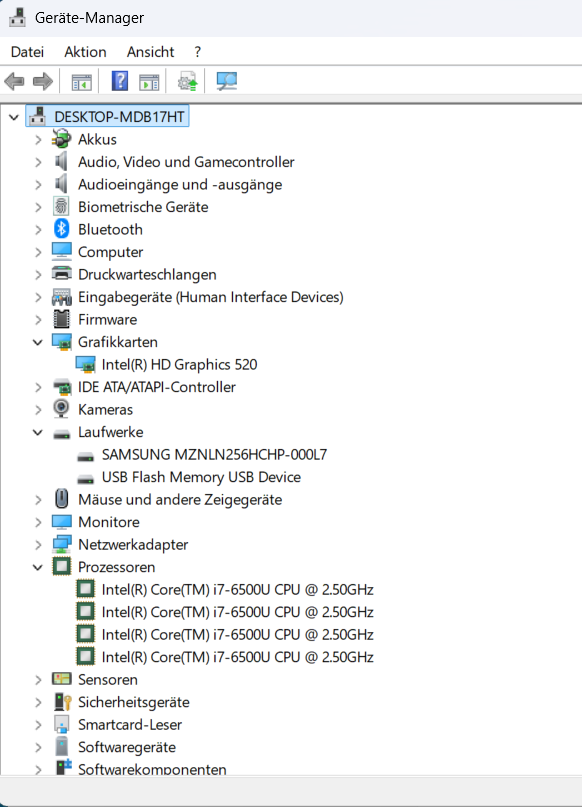Collapse the Laufwerke category

[x=38, y=432]
